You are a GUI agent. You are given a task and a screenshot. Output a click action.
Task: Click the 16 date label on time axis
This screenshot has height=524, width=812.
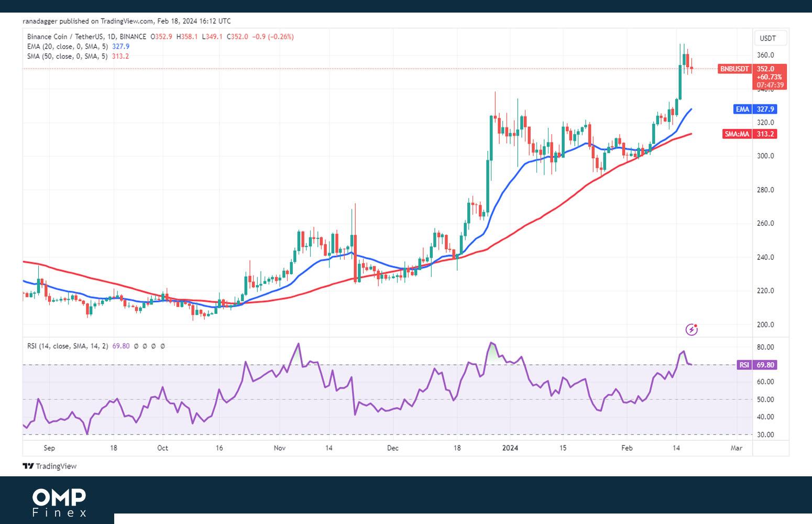(x=219, y=448)
